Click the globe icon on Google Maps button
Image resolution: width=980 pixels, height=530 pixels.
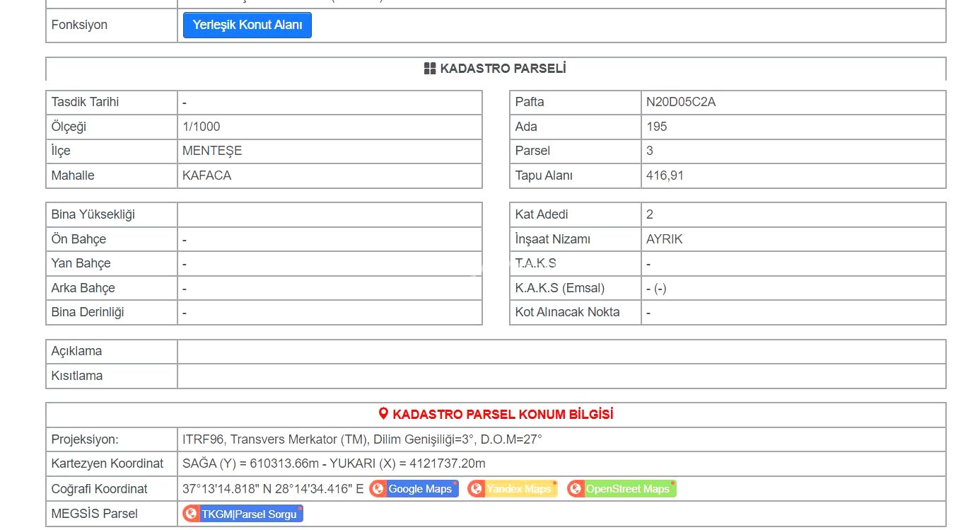click(x=378, y=489)
